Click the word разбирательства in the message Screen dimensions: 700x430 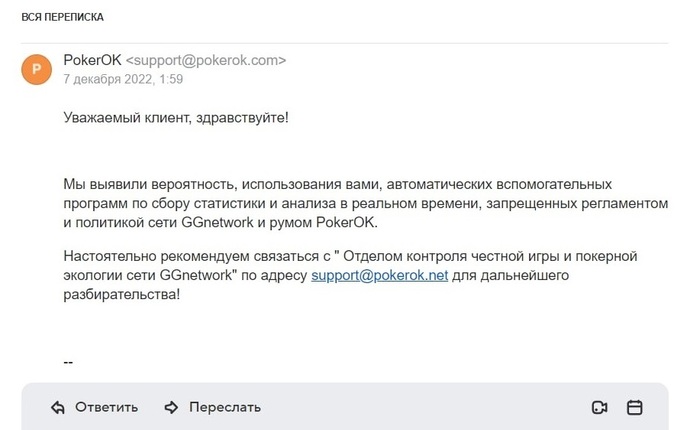[121, 294]
